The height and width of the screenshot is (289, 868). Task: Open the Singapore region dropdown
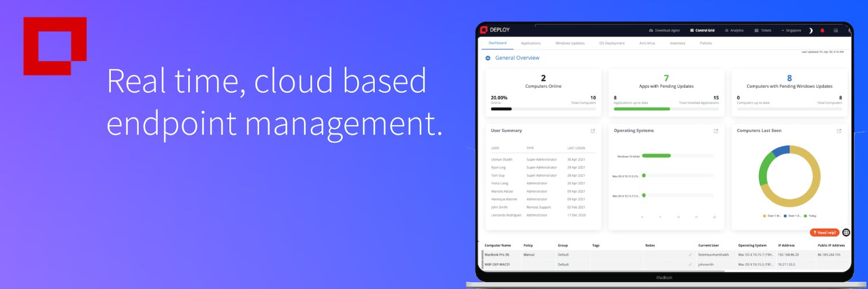pos(792,30)
